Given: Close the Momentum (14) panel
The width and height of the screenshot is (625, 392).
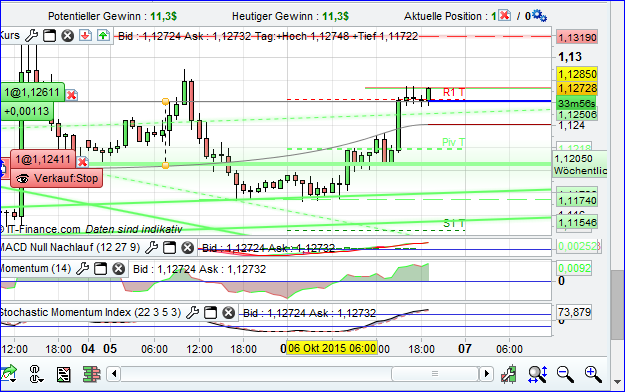Looking at the screenshot, I should (118, 269).
